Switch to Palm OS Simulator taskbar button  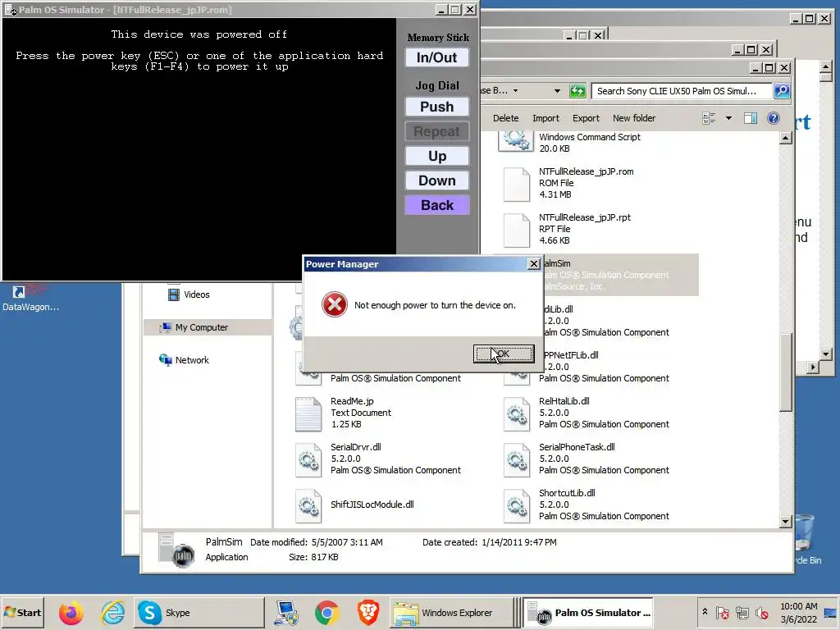tap(588, 612)
